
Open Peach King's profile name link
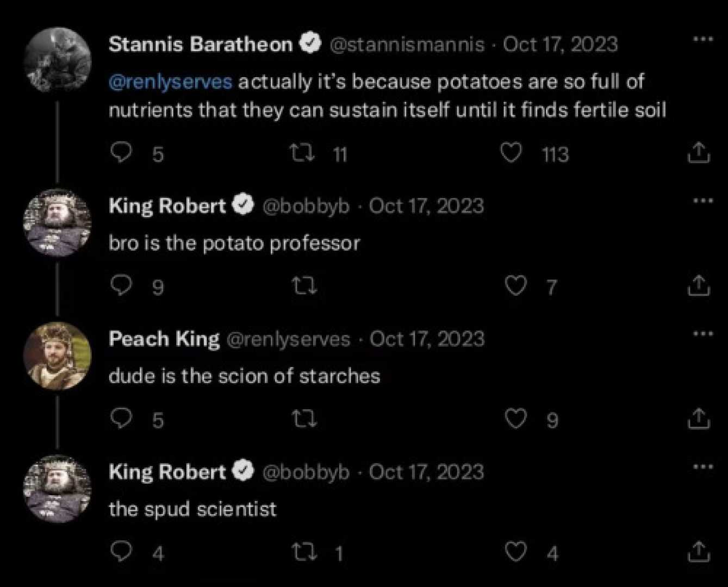[x=164, y=339]
